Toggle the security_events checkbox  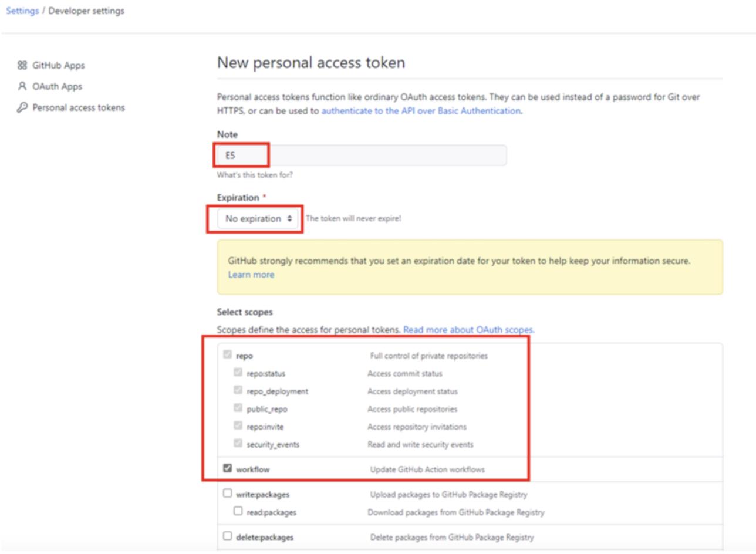click(x=238, y=444)
